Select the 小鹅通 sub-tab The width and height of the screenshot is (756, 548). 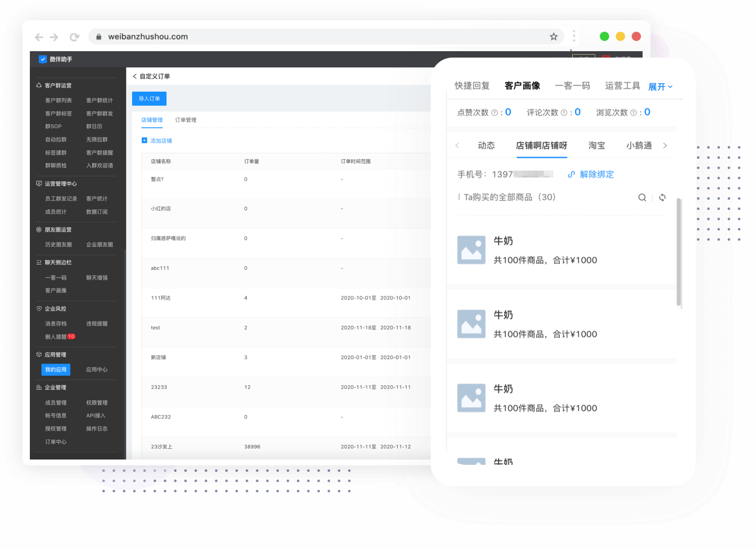tap(639, 146)
